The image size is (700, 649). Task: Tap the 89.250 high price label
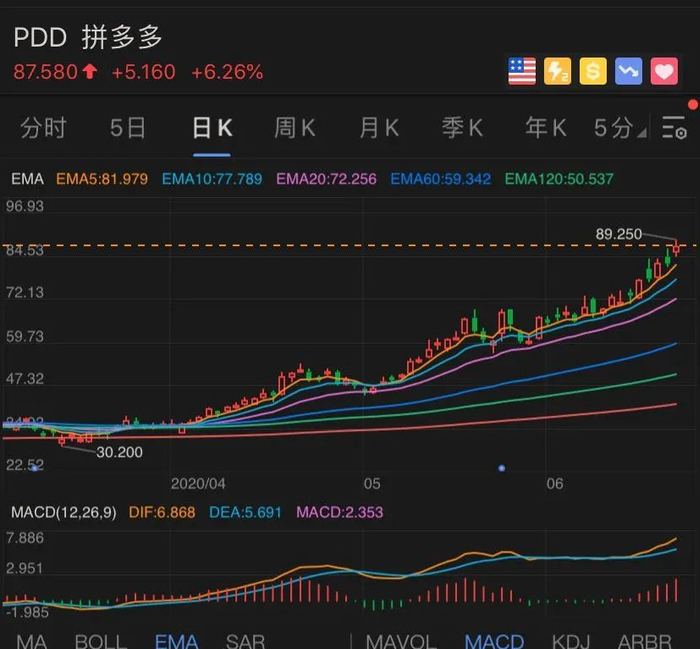[x=619, y=234]
